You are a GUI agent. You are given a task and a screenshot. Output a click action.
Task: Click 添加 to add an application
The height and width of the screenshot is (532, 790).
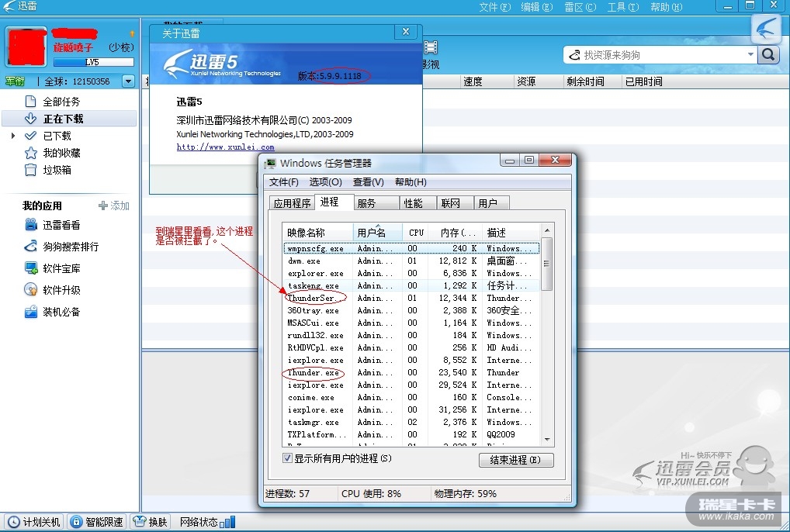coord(114,206)
